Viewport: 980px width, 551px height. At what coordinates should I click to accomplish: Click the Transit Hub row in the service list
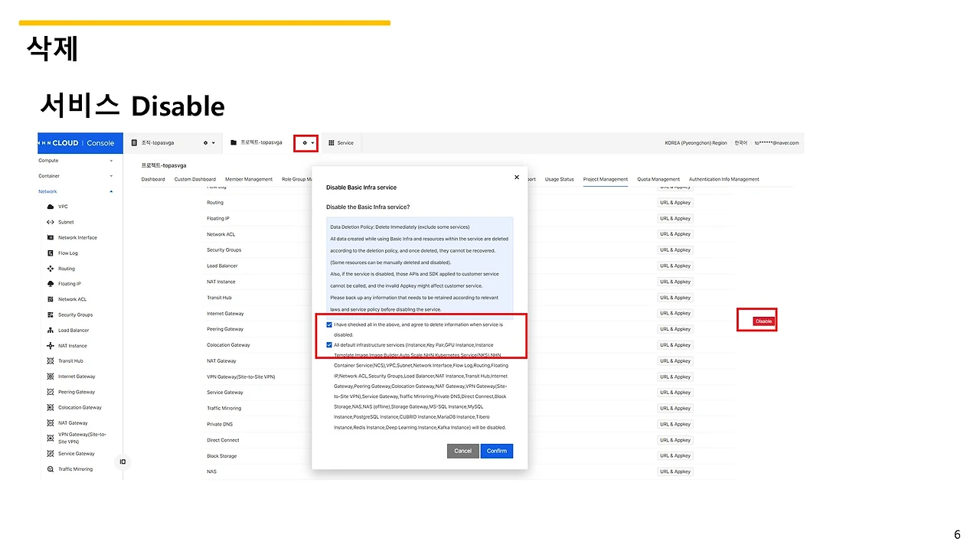[x=219, y=298]
